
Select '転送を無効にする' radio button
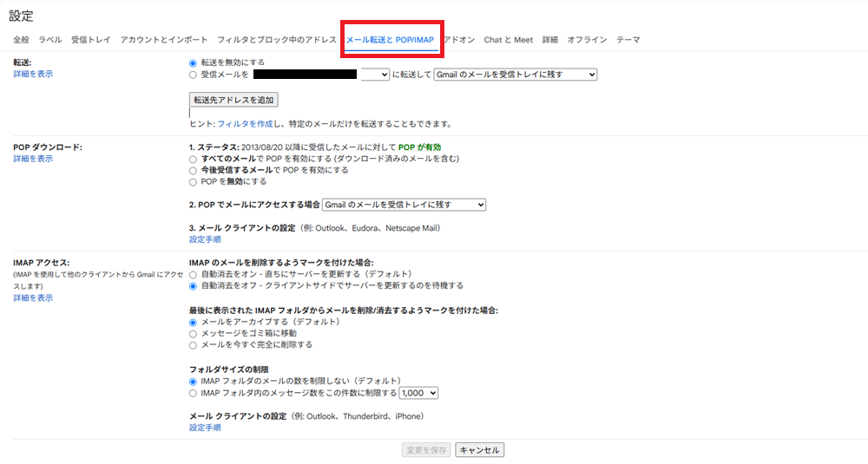coord(193,62)
